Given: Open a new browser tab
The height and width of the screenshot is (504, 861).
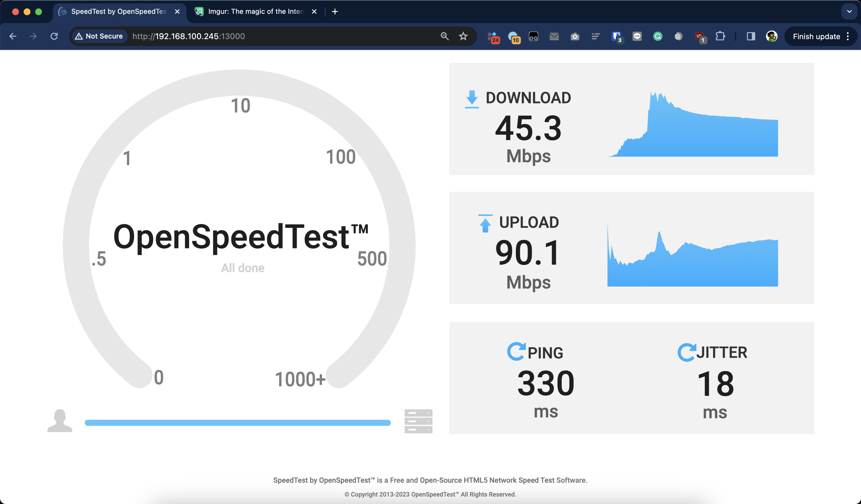Looking at the screenshot, I should (335, 12).
